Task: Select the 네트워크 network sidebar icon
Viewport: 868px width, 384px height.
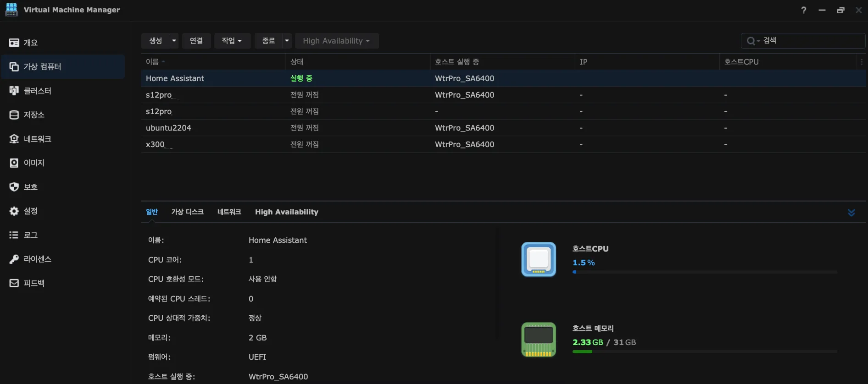Action: click(x=14, y=139)
